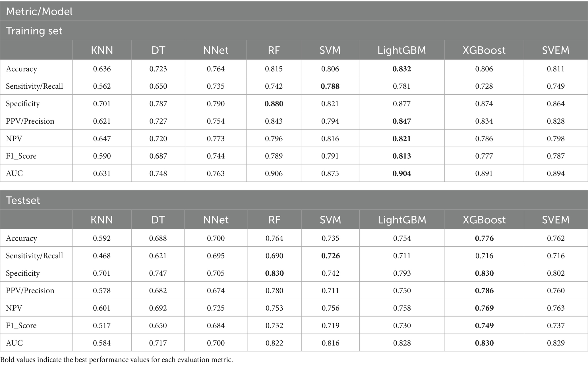Click the bold LightGBM training AUC 0.904

(x=402, y=173)
